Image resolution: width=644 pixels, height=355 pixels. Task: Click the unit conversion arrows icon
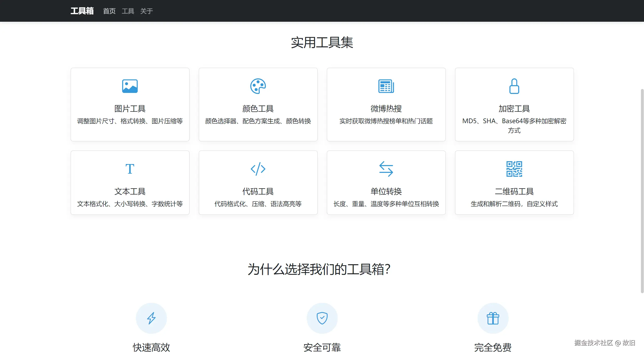[x=386, y=169]
